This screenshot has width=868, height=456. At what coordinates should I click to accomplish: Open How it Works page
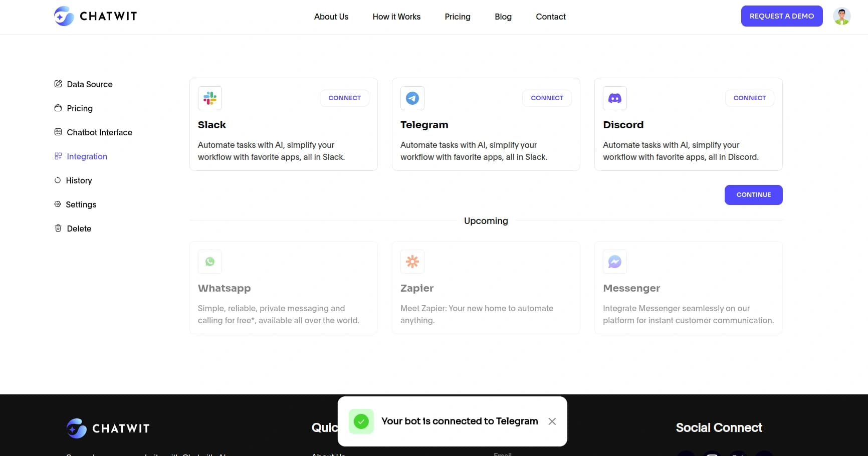coord(396,17)
